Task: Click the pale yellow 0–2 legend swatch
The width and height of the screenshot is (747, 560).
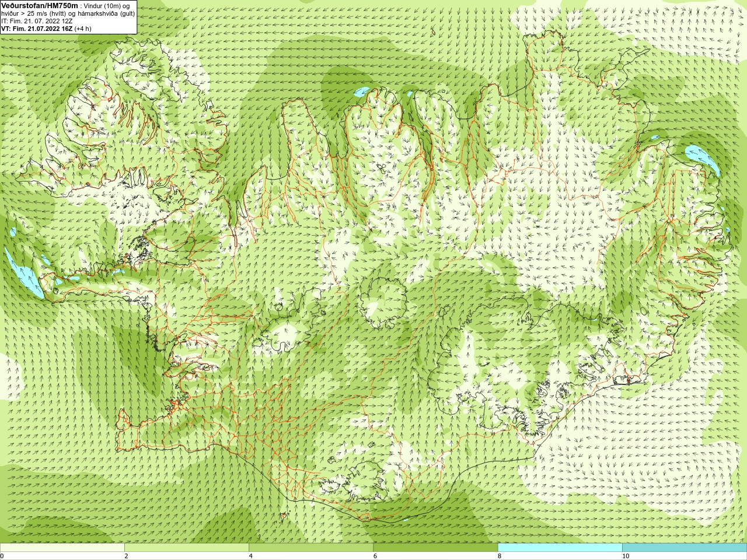Action: pos(62,548)
